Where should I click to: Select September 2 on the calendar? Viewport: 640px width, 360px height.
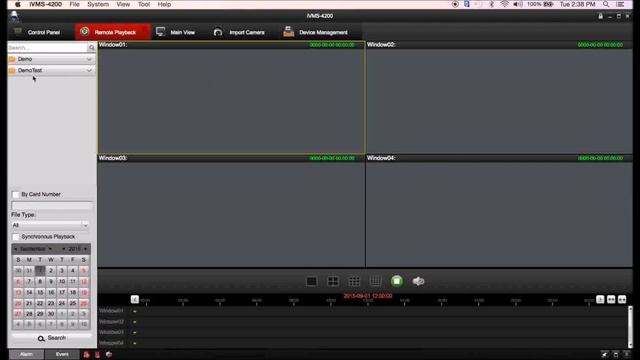(51, 270)
